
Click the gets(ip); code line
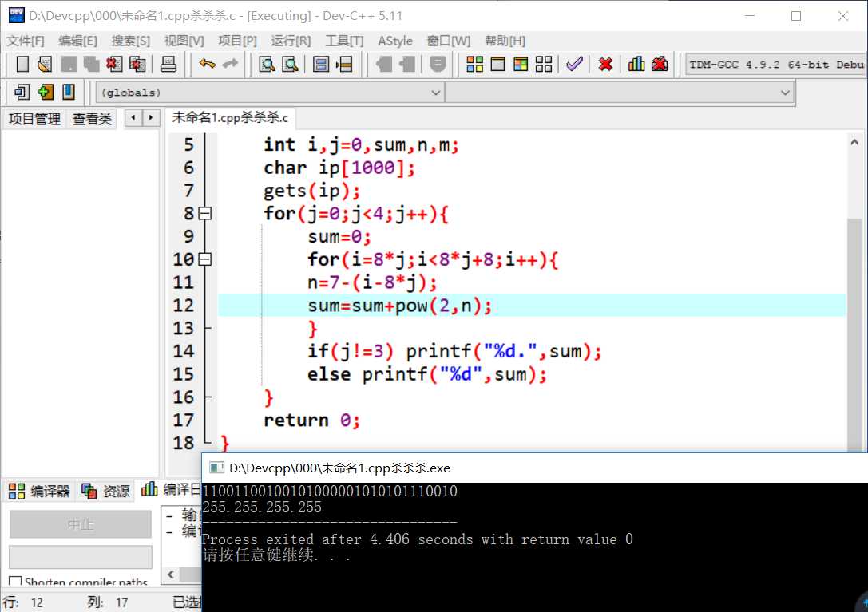point(311,191)
